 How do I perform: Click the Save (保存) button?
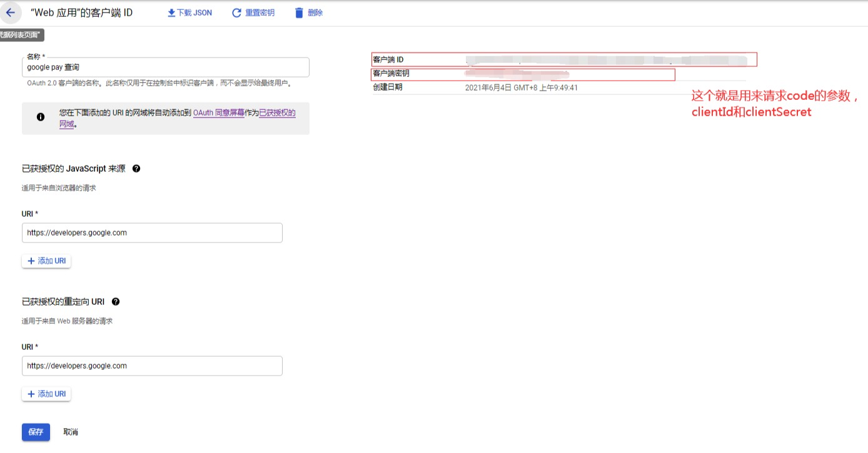36,432
